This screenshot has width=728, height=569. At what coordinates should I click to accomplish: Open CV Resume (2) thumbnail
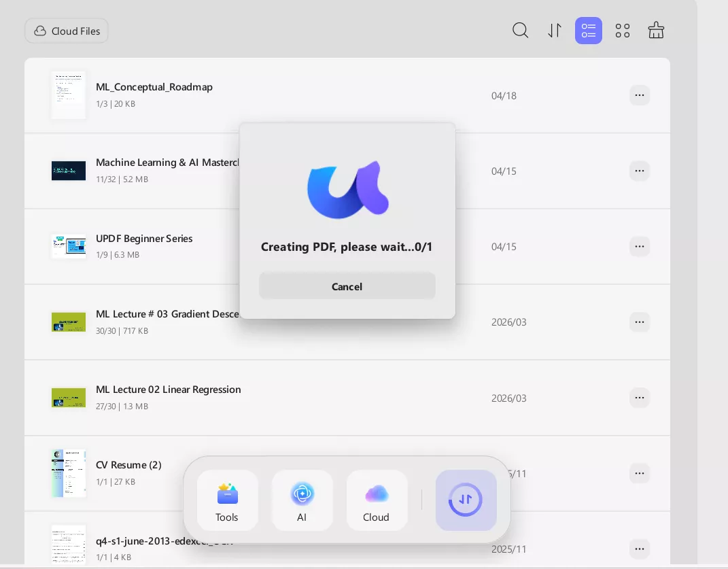point(68,473)
